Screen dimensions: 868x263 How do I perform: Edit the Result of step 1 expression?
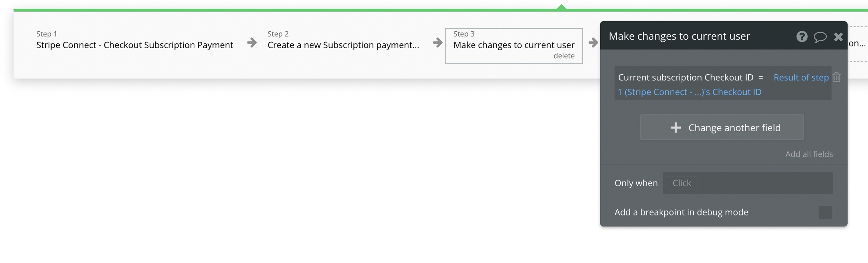tap(801, 77)
